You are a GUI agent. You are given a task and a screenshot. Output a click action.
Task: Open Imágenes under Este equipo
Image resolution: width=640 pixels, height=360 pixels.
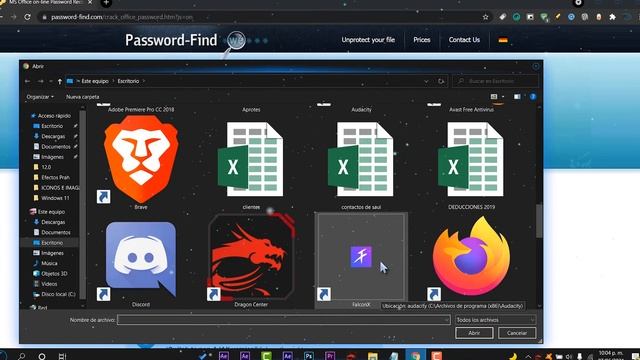click(52, 253)
